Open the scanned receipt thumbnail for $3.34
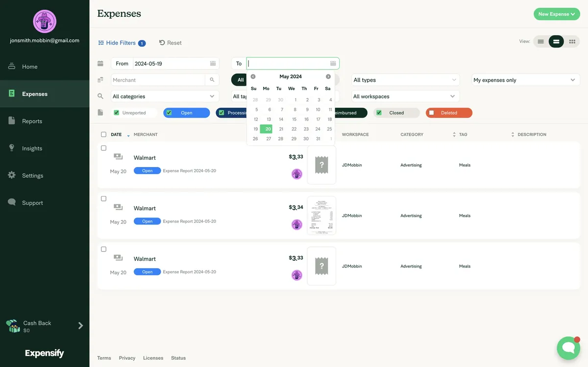This screenshot has width=588, height=367. coord(321,216)
